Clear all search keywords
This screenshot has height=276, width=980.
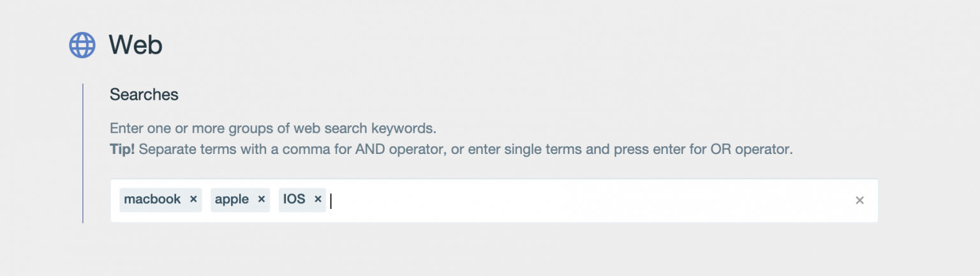click(859, 201)
